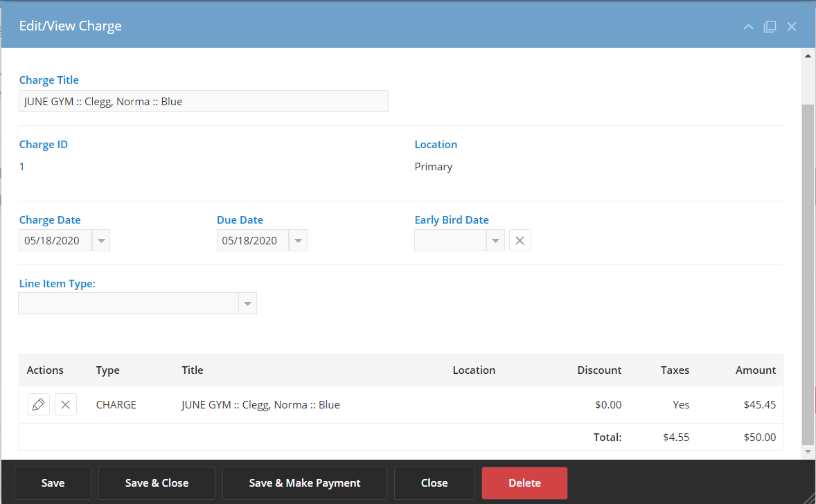Remove the CHARGE line item with X icon
Viewport: 816px width, 504px height.
[x=65, y=404]
